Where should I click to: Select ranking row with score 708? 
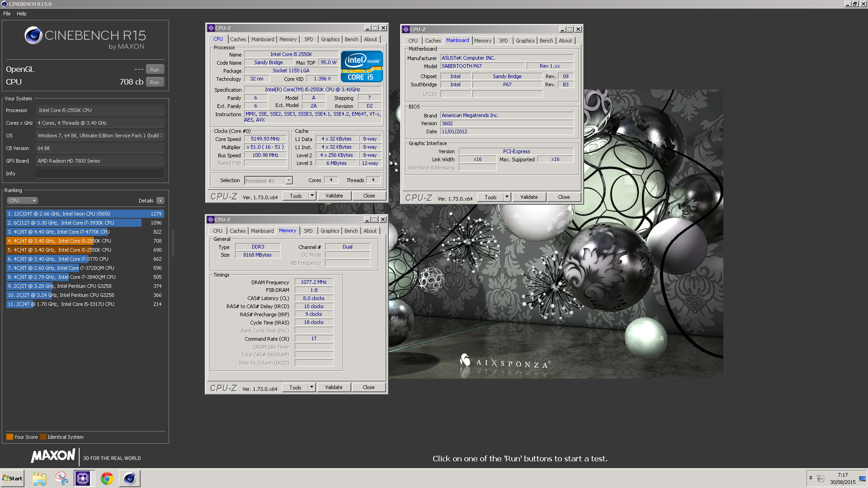(x=85, y=241)
